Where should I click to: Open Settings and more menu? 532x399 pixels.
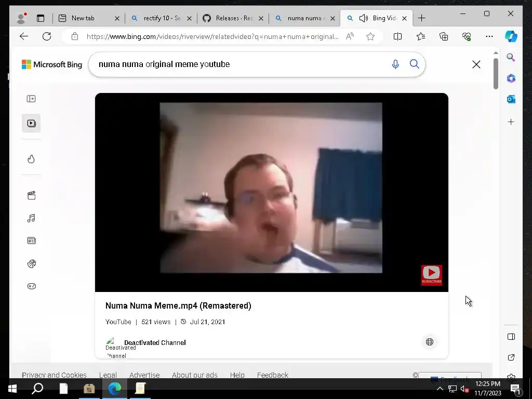pyautogui.click(x=489, y=36)
